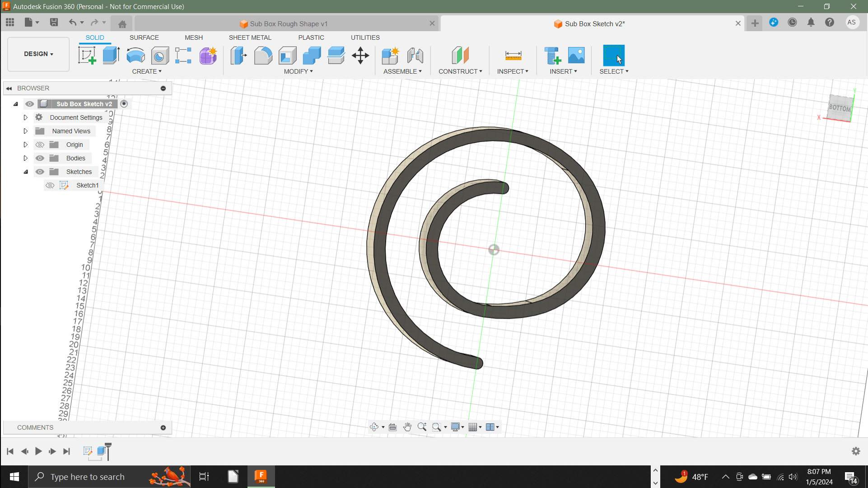Select the Measure tool
868x488 pixels.
[x=513, y=56]
